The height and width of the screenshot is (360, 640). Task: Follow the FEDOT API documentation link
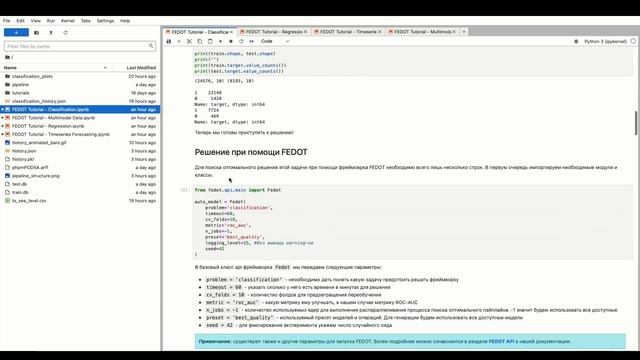(x=501, y=341)
